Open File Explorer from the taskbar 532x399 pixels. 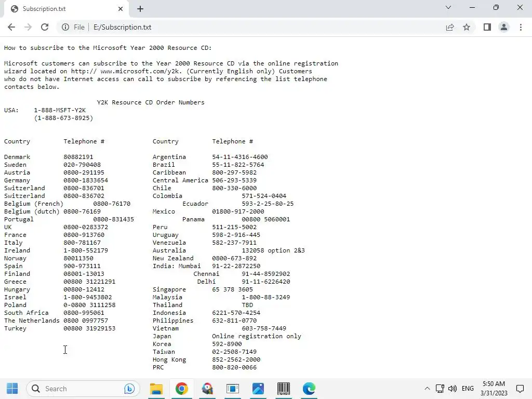[156, 389]
